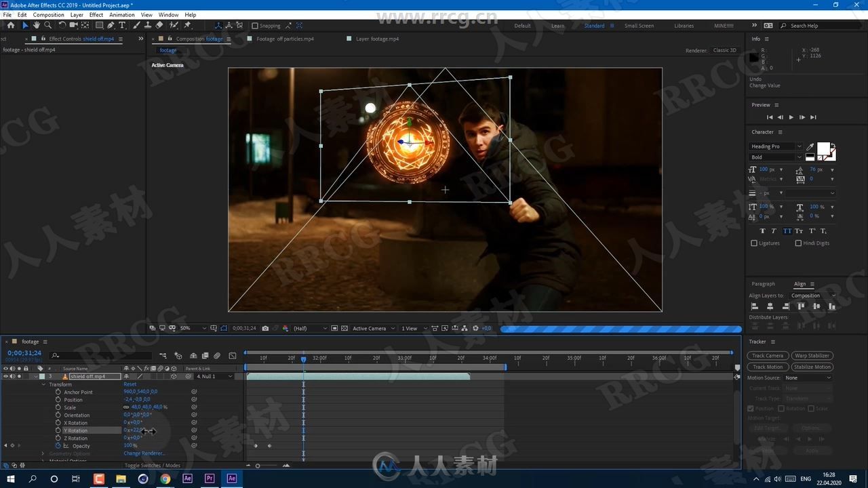This screenshot has width=868, height=488.
Task: Toggle Position stopwatch
Action: tap(58, 400)
